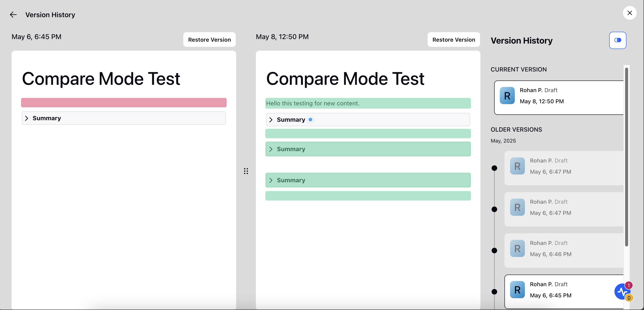Viewport: 644px width, 310px height.
Task: Click timeline dot for 6:45 PM version
Action: point(494,292)
